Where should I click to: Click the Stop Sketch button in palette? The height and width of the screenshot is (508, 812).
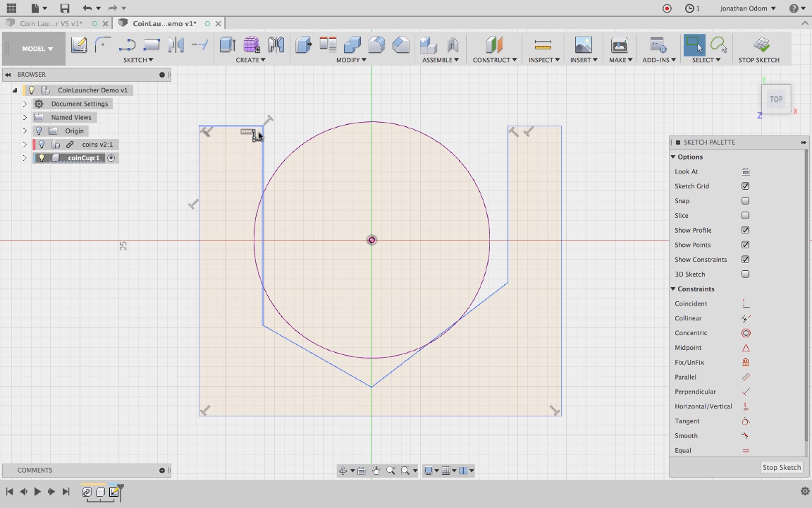click(x=781, y=467)
